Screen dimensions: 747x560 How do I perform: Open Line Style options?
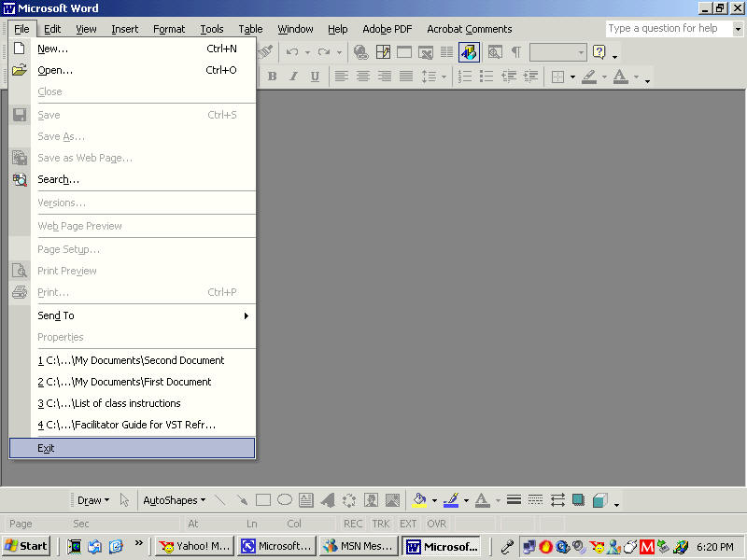[x=514, y=500]
